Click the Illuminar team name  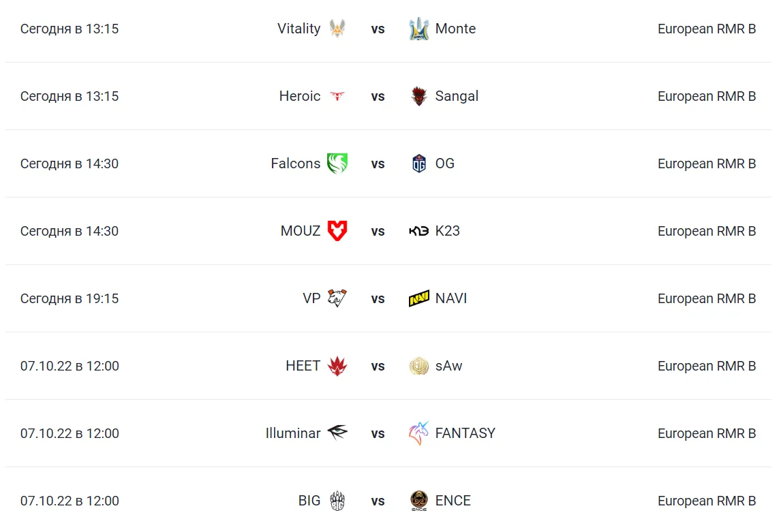point(293,433)
